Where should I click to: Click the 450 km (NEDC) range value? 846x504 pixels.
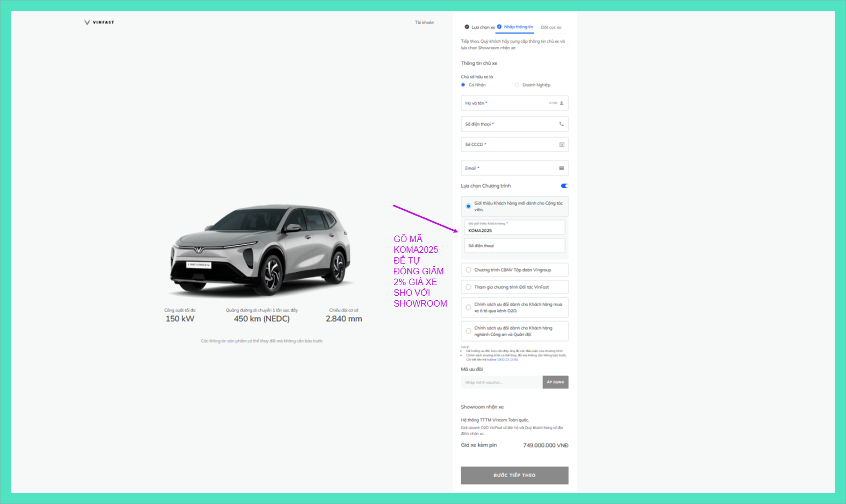tap(262, 319)
